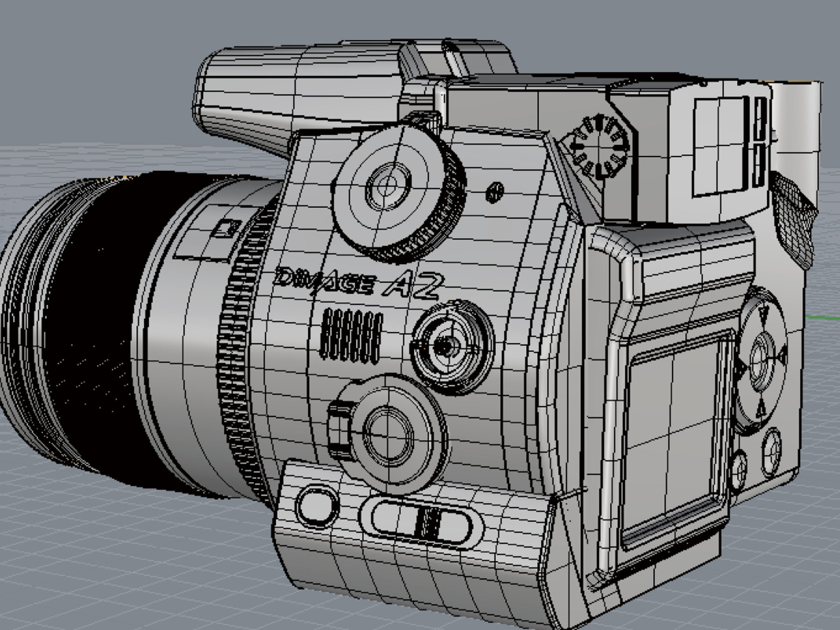
Task: Select the speaker grille slots under the logo
Action: pos(352,335)
